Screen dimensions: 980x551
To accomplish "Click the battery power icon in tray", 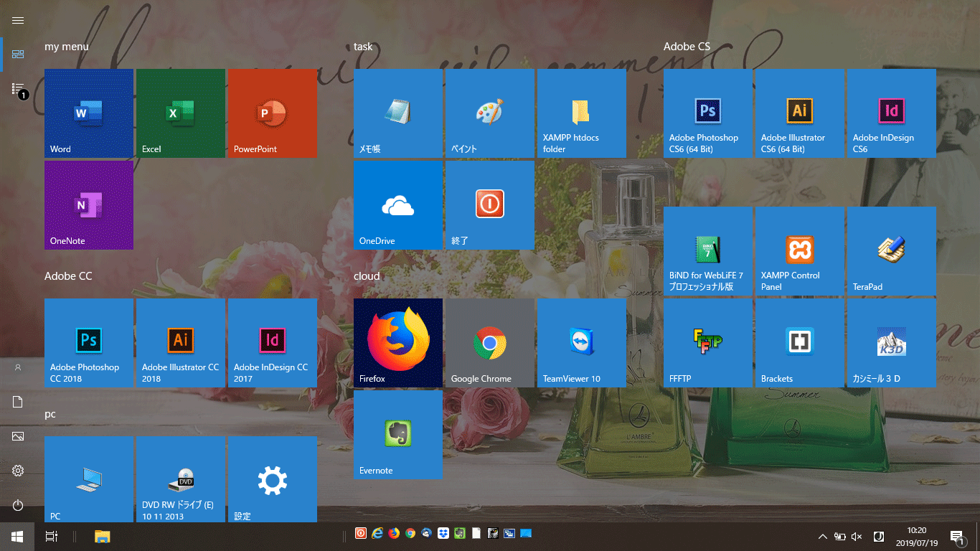I will point(839,537).
